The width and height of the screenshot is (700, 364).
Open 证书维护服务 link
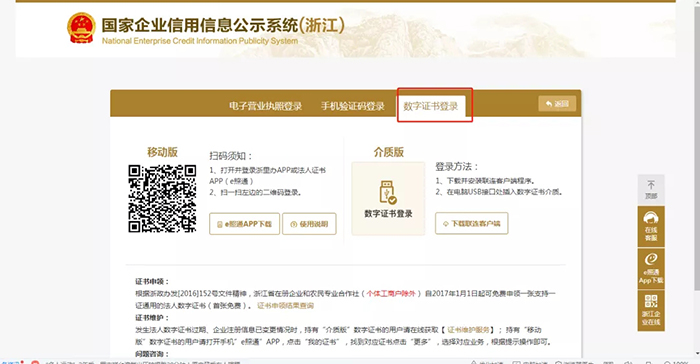[469, 330]
